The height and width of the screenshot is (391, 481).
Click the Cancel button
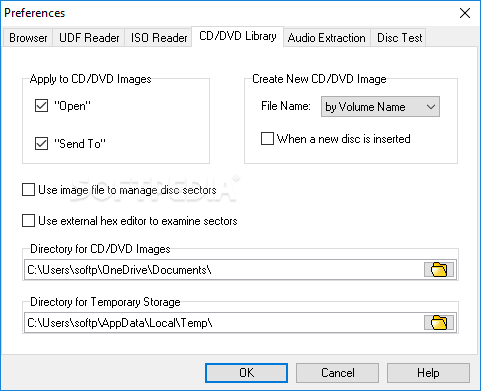coord(337,373)
